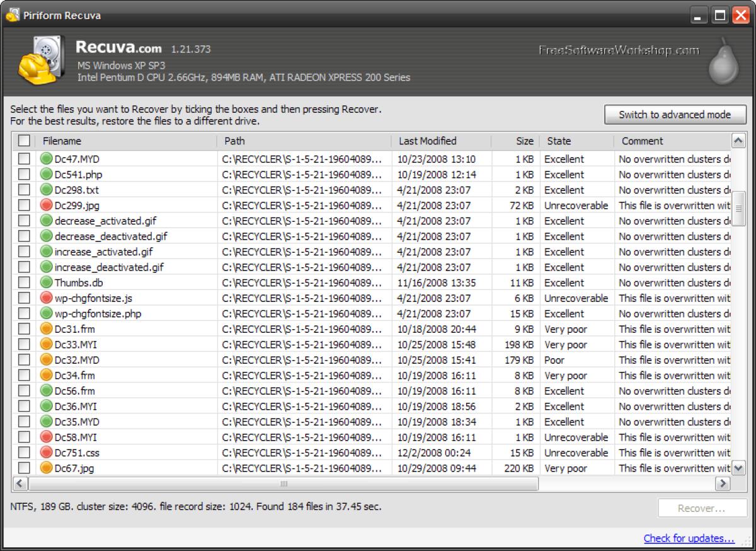Viewport: 756px width, 551px height.
Task: Click the scroll right arrow of horizontal scrollbar
Action: [x=722, y=484]
